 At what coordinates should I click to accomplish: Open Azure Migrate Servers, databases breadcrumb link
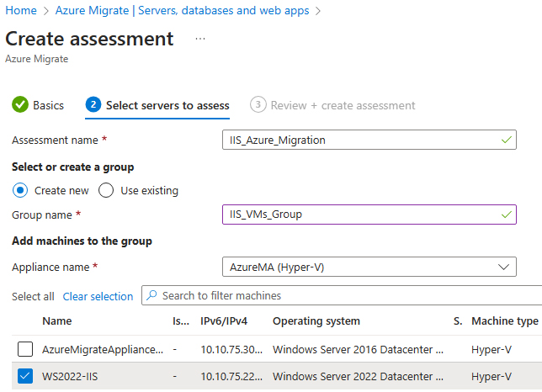point(182,10)
